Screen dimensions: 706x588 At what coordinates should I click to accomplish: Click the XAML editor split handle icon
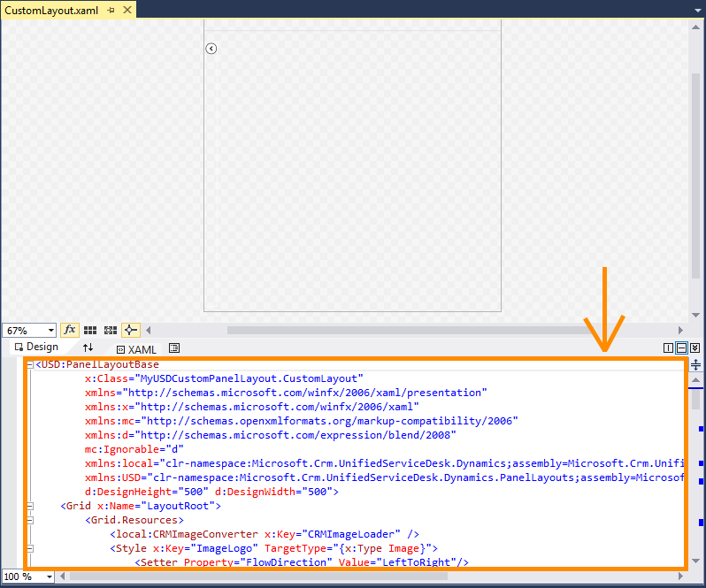695,364
